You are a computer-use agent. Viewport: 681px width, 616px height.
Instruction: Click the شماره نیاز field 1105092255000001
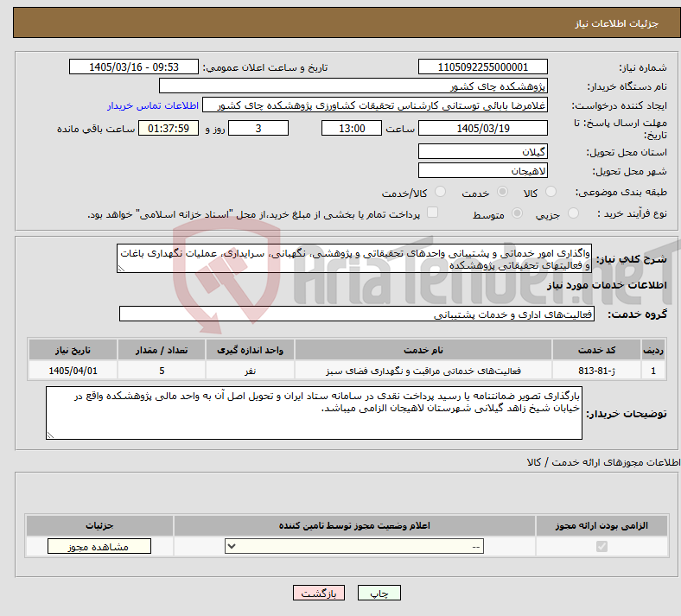pyautogui.click(x=482, y=67)
